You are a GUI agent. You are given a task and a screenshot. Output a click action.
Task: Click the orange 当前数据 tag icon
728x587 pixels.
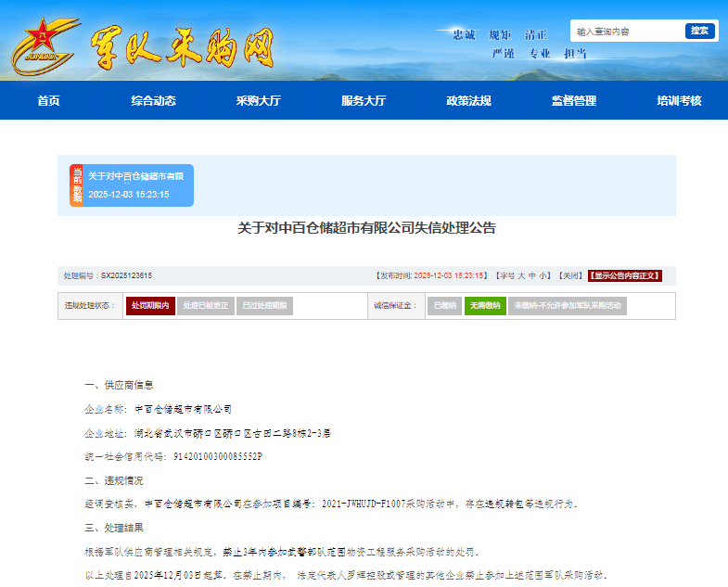(77, 185)
